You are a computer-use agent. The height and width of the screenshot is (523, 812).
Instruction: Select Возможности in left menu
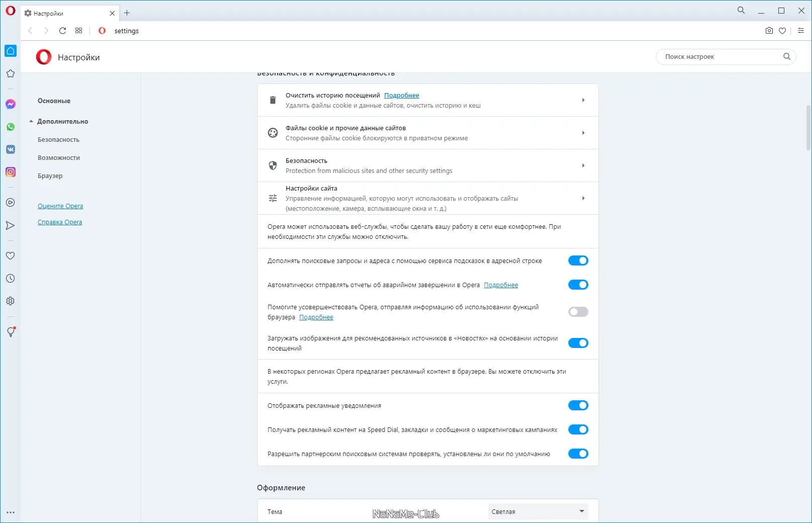click(59, 157)
